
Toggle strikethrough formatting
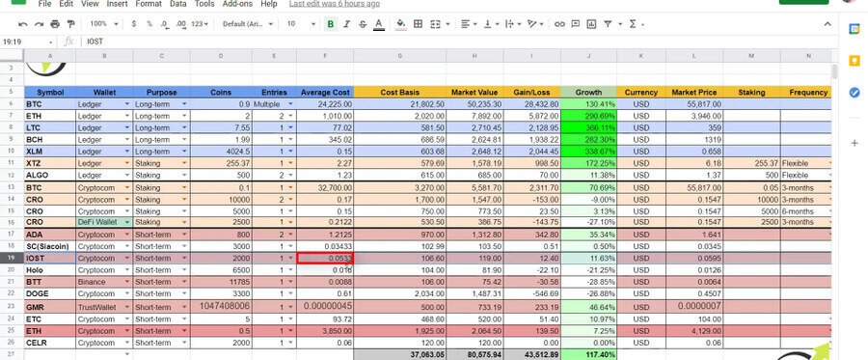[363, 24]
